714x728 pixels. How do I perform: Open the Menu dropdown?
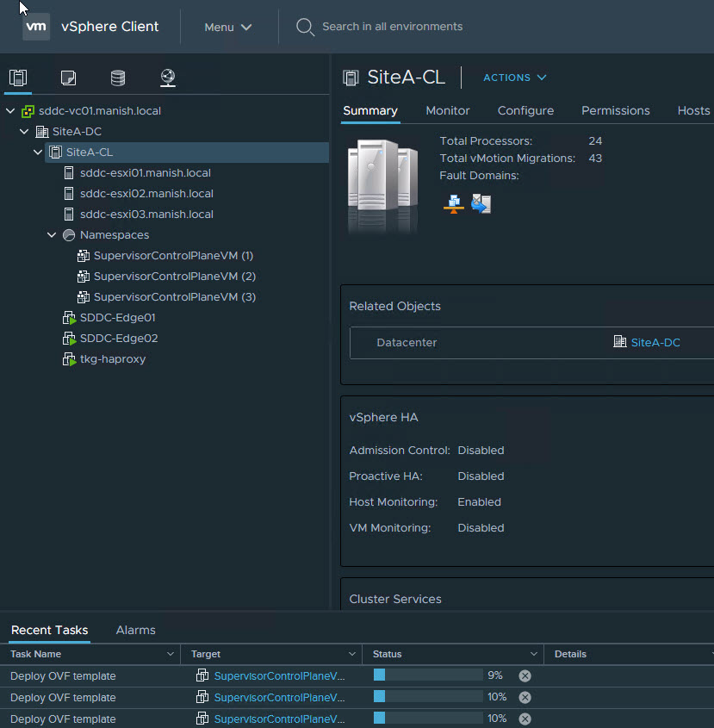228,27
